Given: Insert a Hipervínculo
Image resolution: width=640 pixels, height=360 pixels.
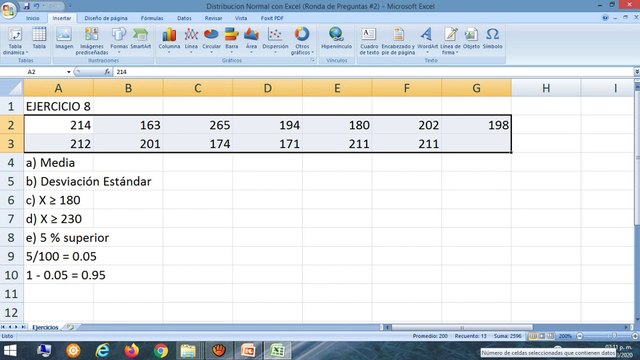Looking at the screenshot, I should (336, 39).
